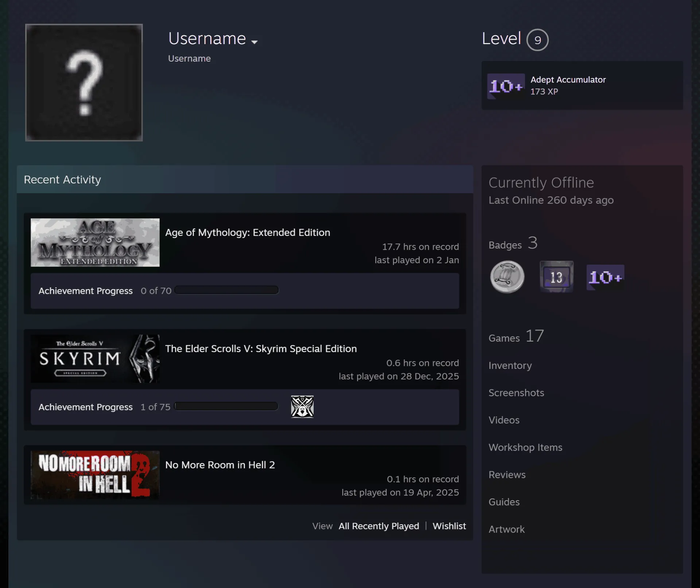Click 'last played on 28 Dec, 2025' text
The width and height of the screenshot is (700, 588).
tap(399, 376)
